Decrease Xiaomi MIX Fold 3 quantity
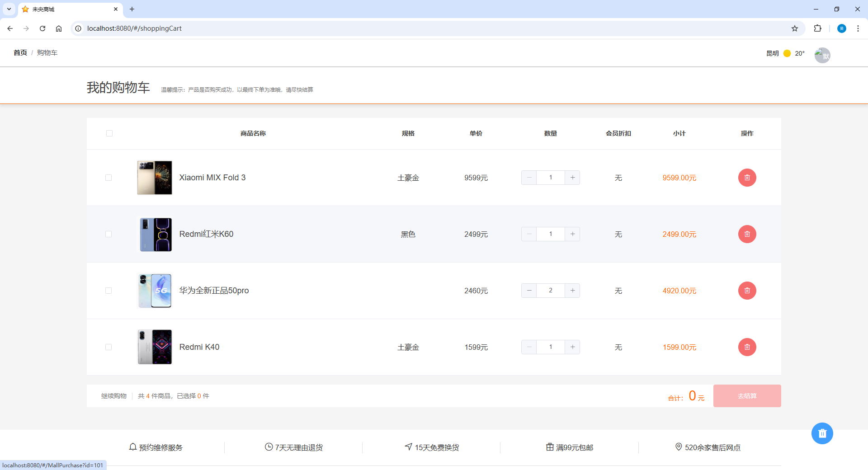 point(529,178)
